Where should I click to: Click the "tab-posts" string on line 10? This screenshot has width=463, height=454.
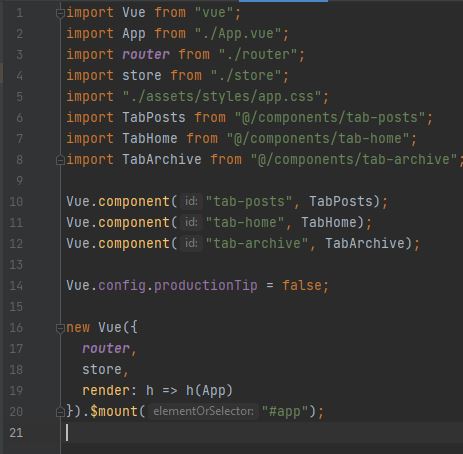click(249, 202)
